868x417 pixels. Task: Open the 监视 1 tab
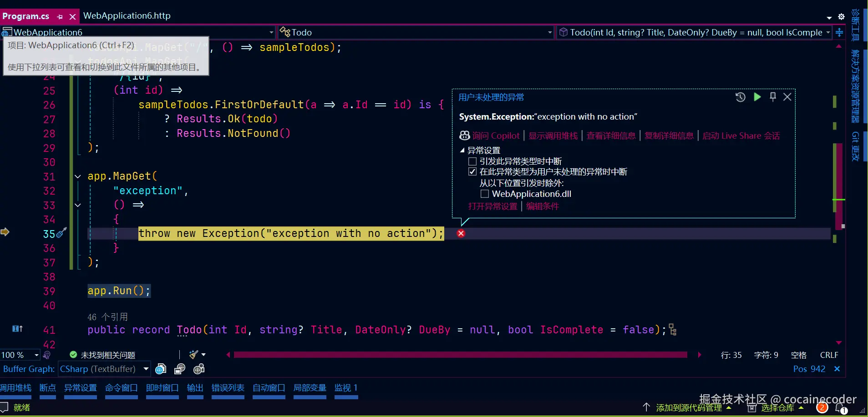coord(346,388)
